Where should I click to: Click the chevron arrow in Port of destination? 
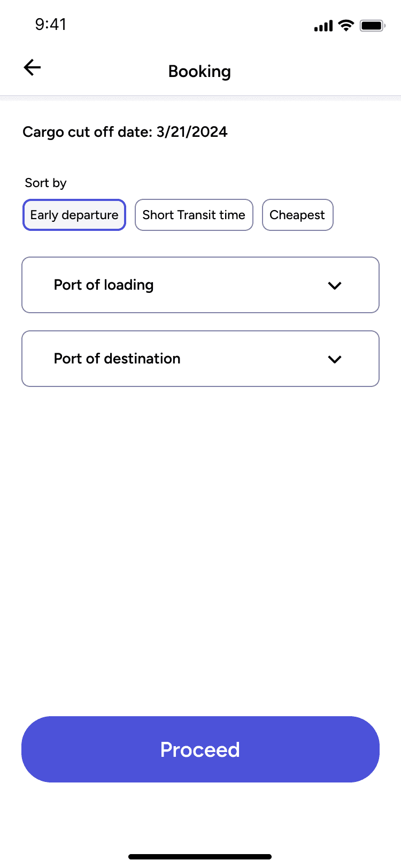(335, 359)
